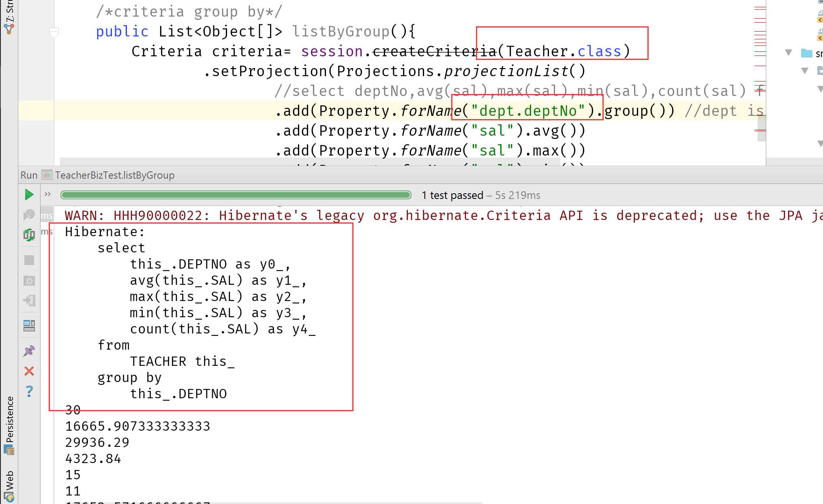Click the "dept.deptNo" string literal
Image resolution: width=823 pixels, height=504 pixels.
[x=528, y=111]
